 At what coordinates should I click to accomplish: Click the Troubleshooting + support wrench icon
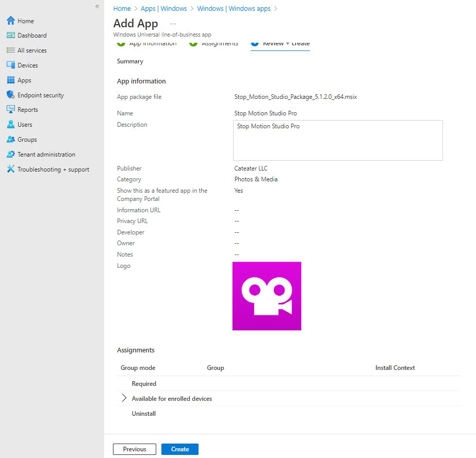[10, 169]
